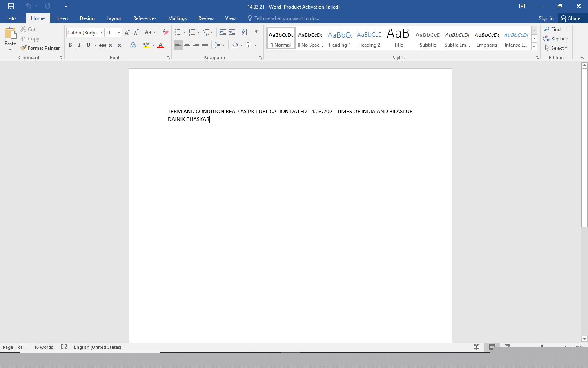Open font color palette arrow
Image resolution: width=588 pixels, height=368 pixels.
point(167,45)
